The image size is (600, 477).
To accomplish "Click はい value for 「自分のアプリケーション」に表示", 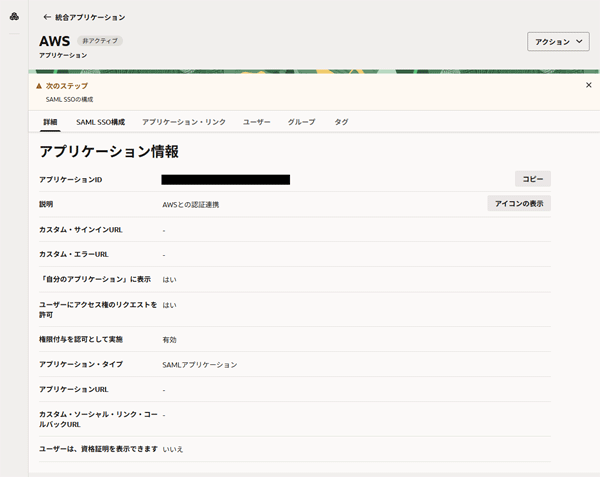I will point(170,280).
